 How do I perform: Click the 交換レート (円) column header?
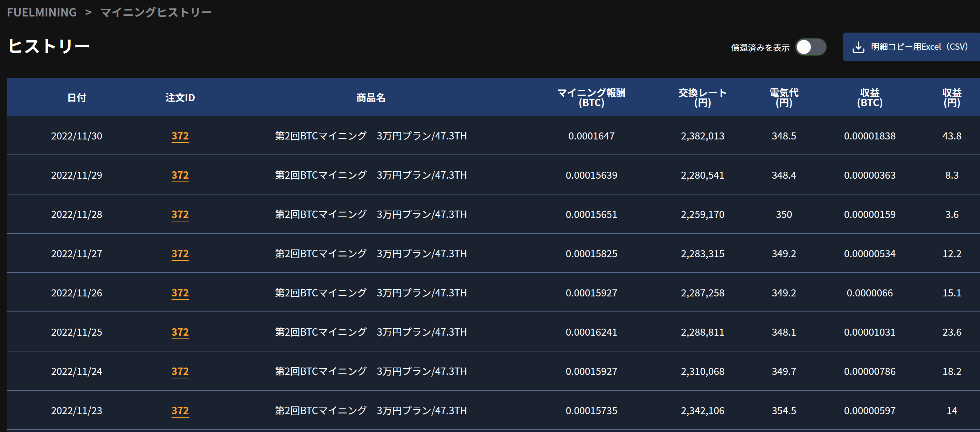[702, 98]
